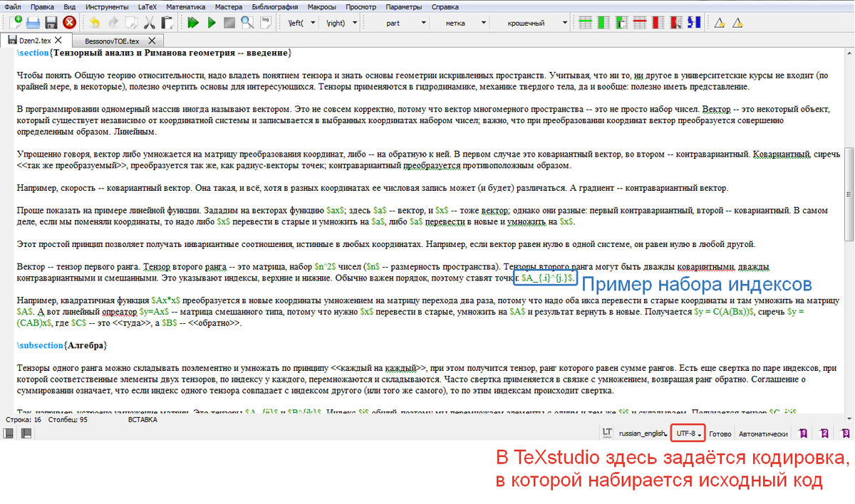This screenshot has height=504, width=855.
Task: Click the Undo arrow icon
Action: click(95, 22)
